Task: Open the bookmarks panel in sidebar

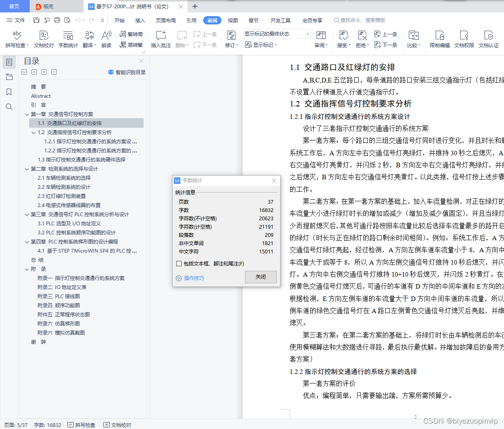Action: click(9, 92)
